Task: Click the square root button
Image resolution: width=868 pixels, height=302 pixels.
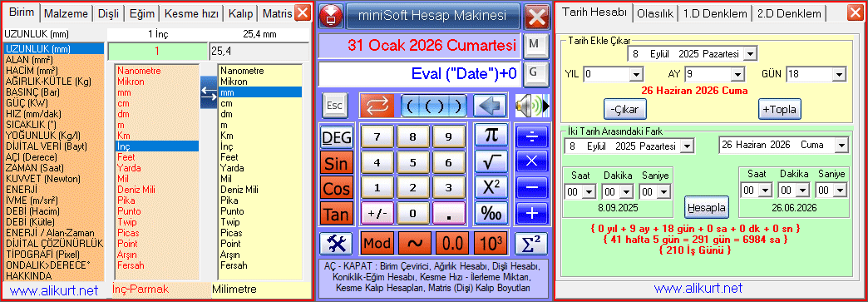Action: pos(491,161)
